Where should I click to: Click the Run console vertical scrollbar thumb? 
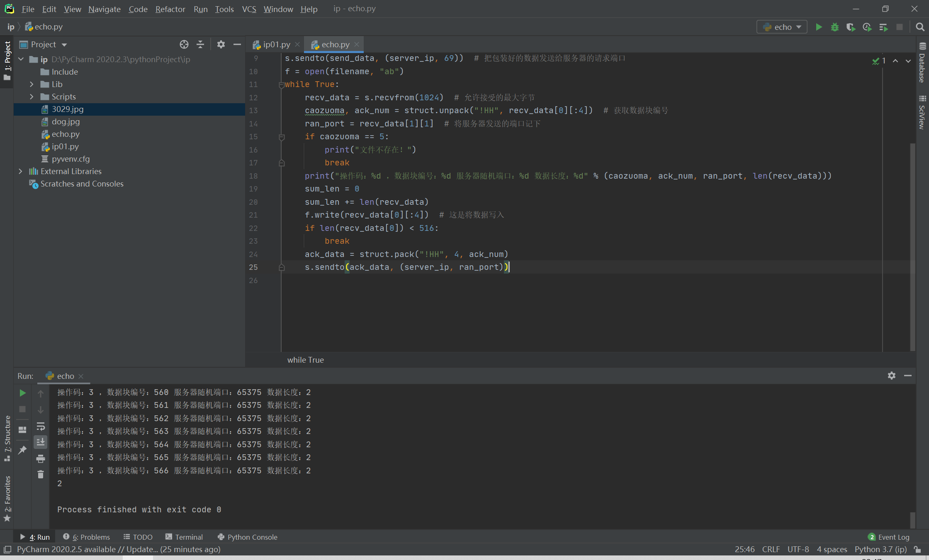point(912,520)
